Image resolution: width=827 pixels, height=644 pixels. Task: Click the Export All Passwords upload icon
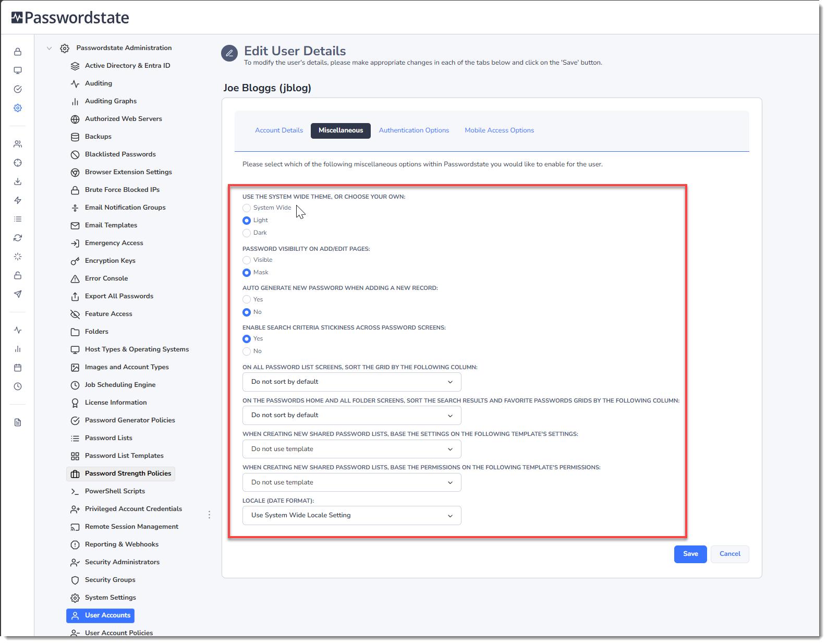(75, 297)
